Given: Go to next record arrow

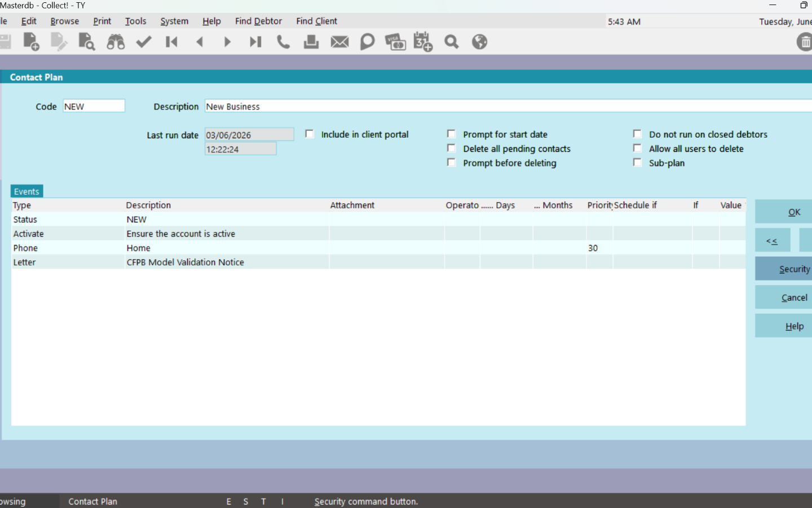Looking at the screenshot, I should 227,42.
